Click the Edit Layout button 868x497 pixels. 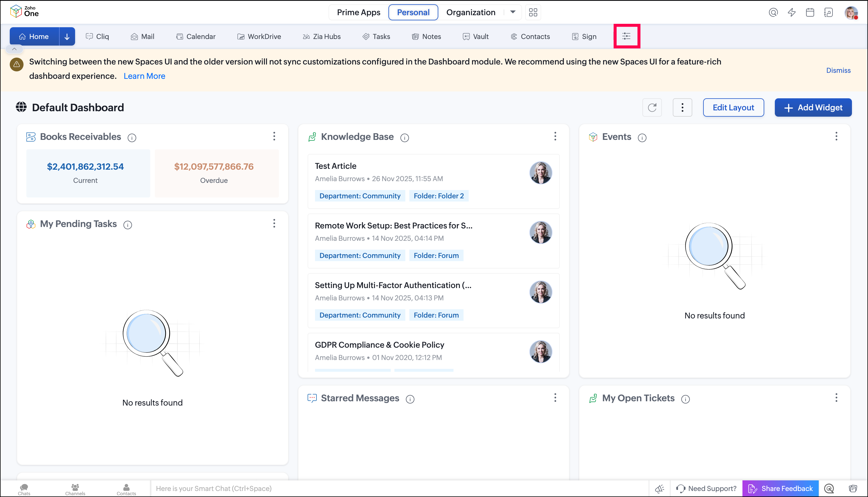[x=733, y=107]
